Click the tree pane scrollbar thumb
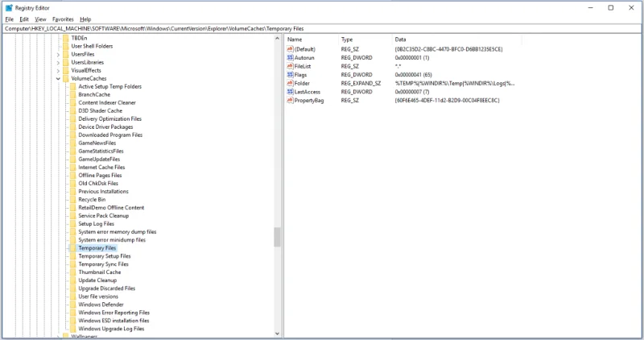The height and width of the screenshot is (340, 644). click(277, 237)
